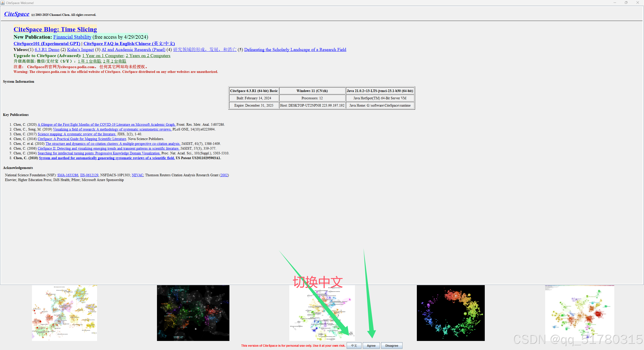Click the Disagree button

pyautogui.click(x=391, y=345)
